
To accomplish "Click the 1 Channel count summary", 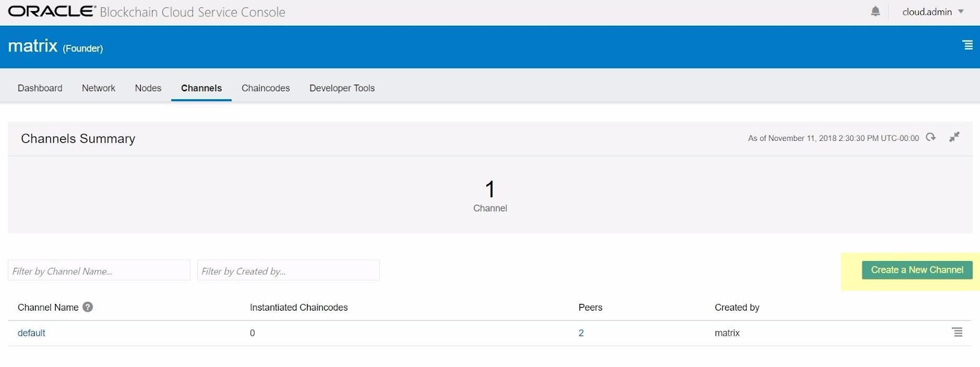I will pyautogui.click(x=490, y=196).
